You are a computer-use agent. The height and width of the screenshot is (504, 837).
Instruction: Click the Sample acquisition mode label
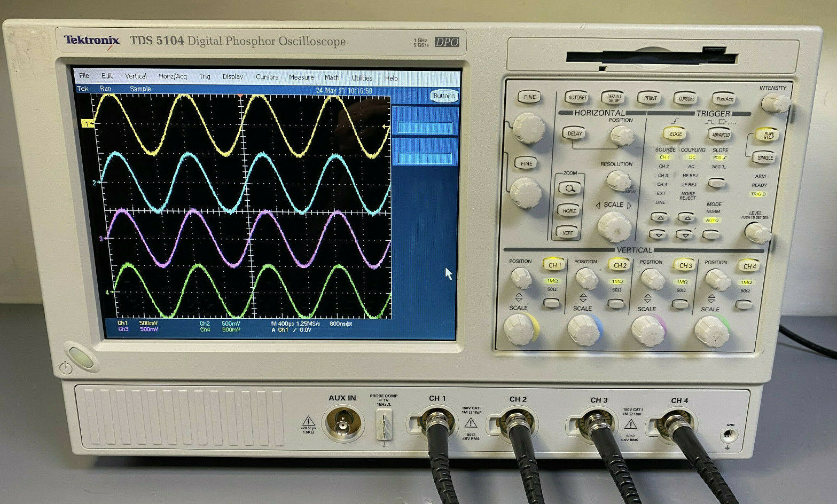(x=140, y=89)
